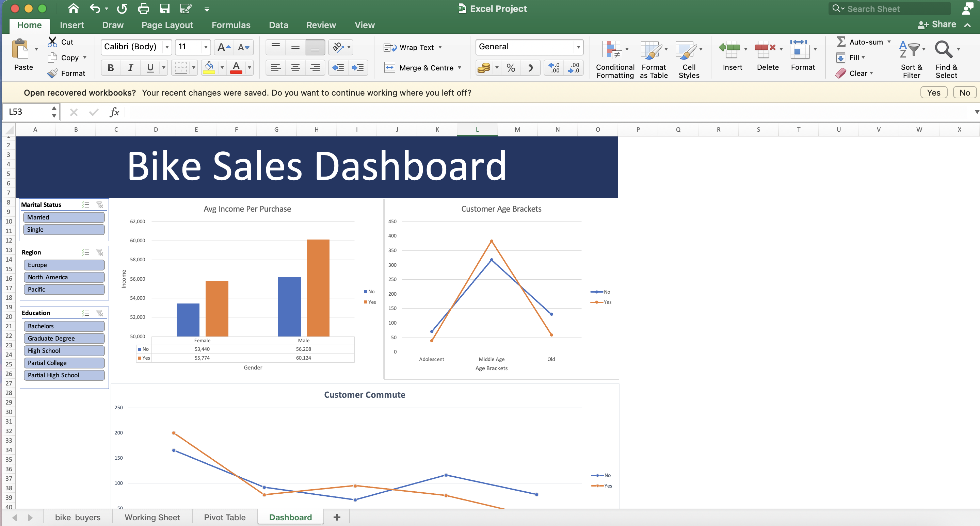
Task: Decrease font size with the A-down icon
Action: (x=243, y=47)
